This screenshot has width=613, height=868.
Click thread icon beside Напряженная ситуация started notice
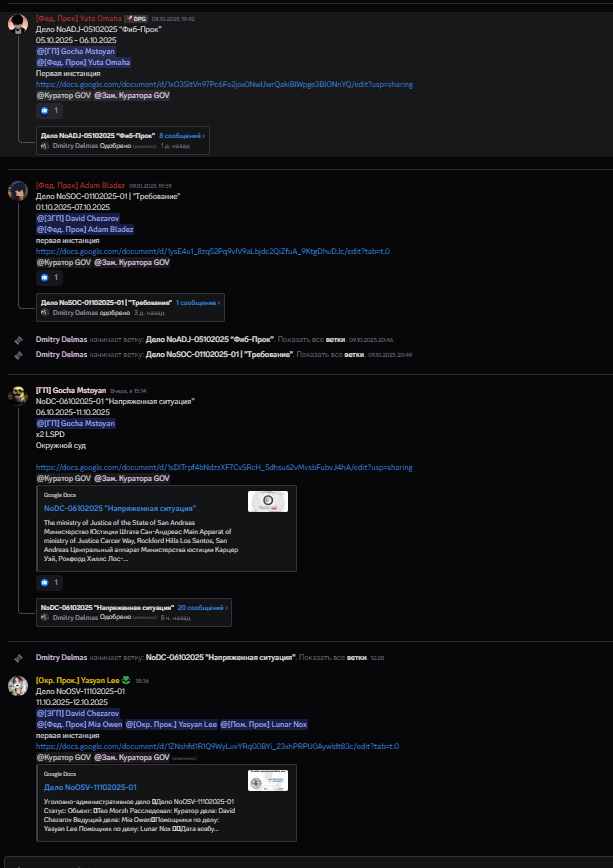point(18,658)
